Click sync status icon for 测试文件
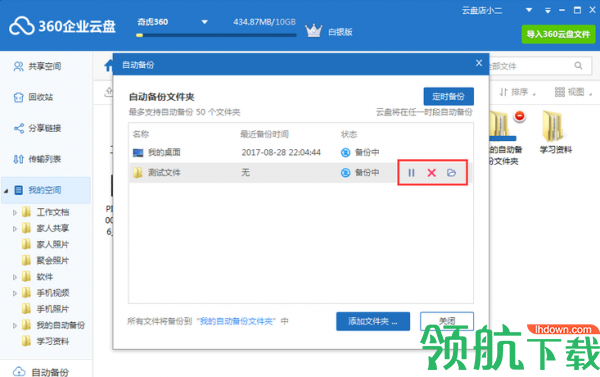Screen dimensions: 600x377 (x=345, y=173)
